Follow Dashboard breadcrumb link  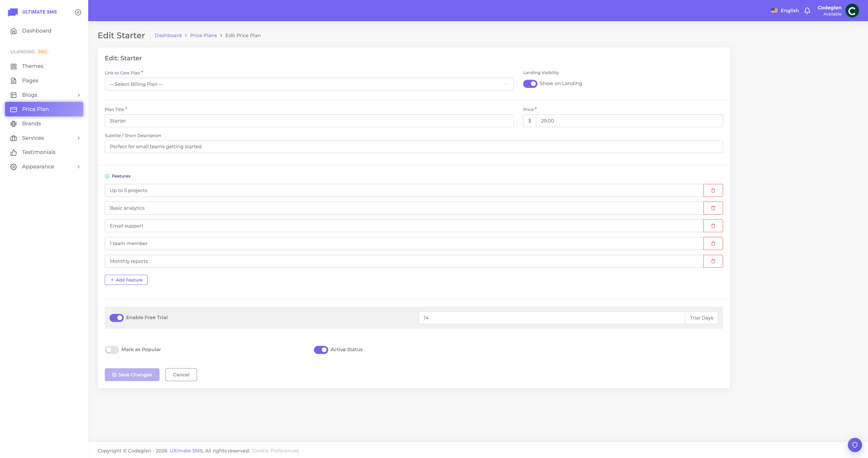(168, 35)
